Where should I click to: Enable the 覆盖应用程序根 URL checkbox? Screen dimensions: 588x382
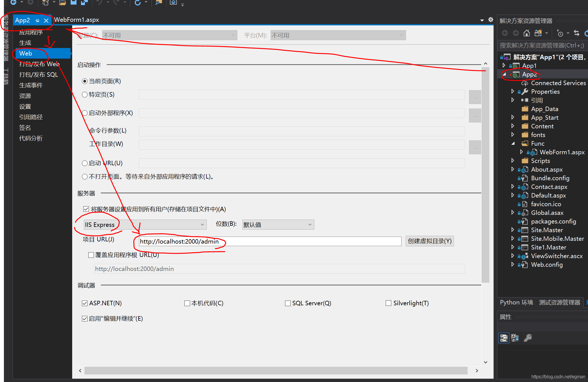91,255
